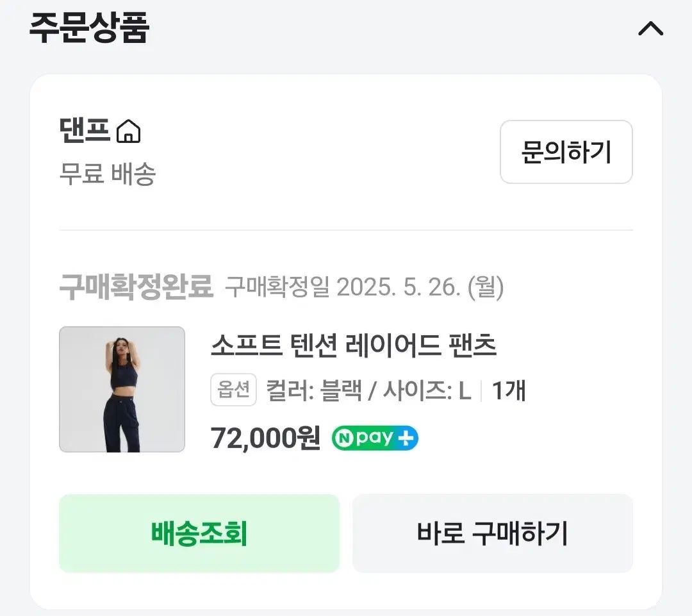Click the 바로 구매하기 buy now button

click(493, 533)
